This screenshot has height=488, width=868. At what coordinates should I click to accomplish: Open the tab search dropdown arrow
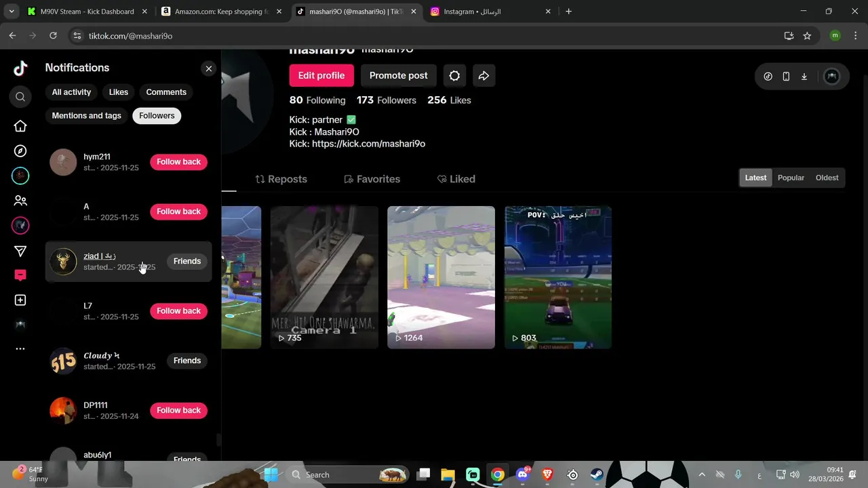(x=11, y=12)
